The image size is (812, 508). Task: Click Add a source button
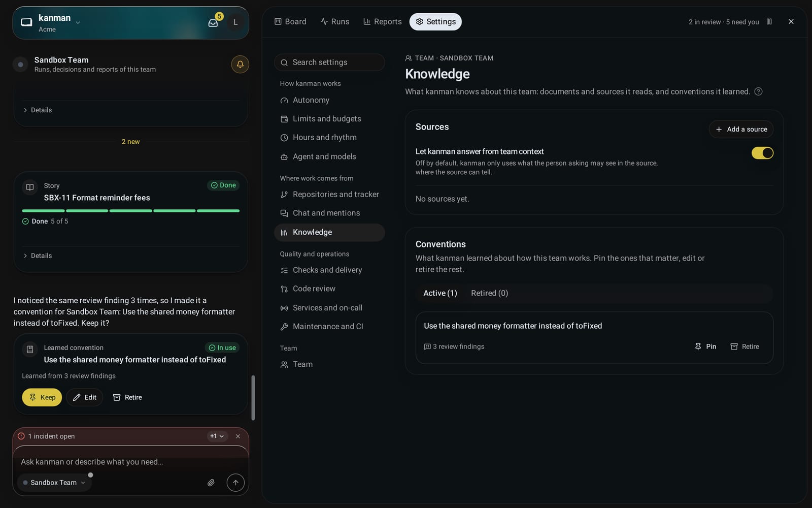(x=741, y=129)
